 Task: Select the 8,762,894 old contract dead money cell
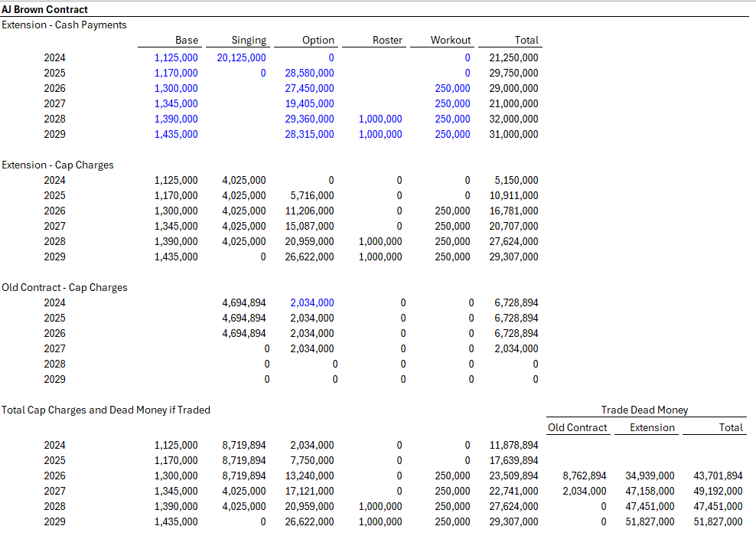click(x=584, y=476)
